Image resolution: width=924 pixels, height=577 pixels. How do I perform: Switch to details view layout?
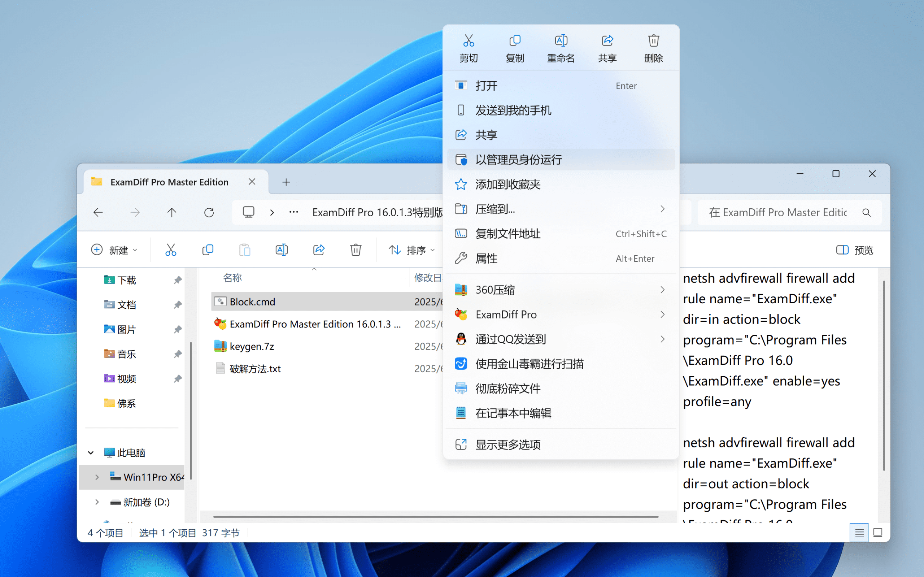pos(859,533)
